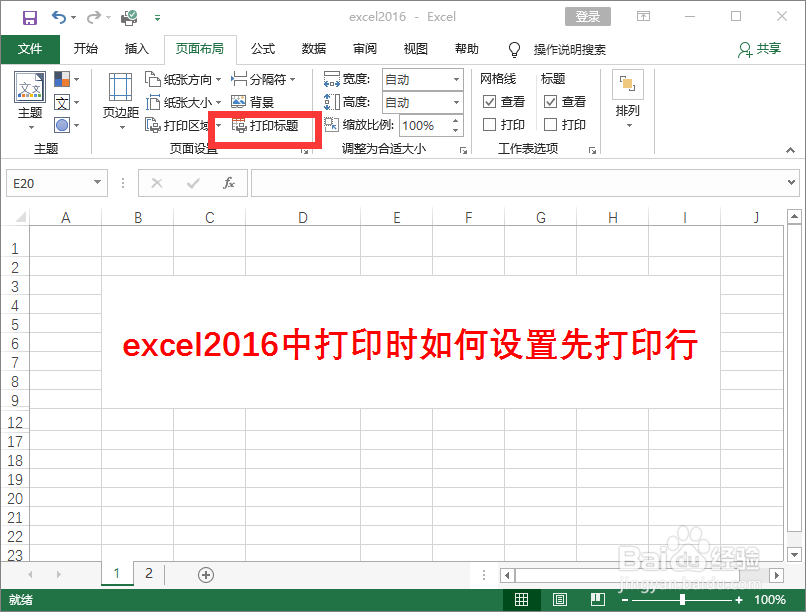806x612 pixels.
Task: Click horizontal scrollbar right arrow
Action: (x=776, y=575)
